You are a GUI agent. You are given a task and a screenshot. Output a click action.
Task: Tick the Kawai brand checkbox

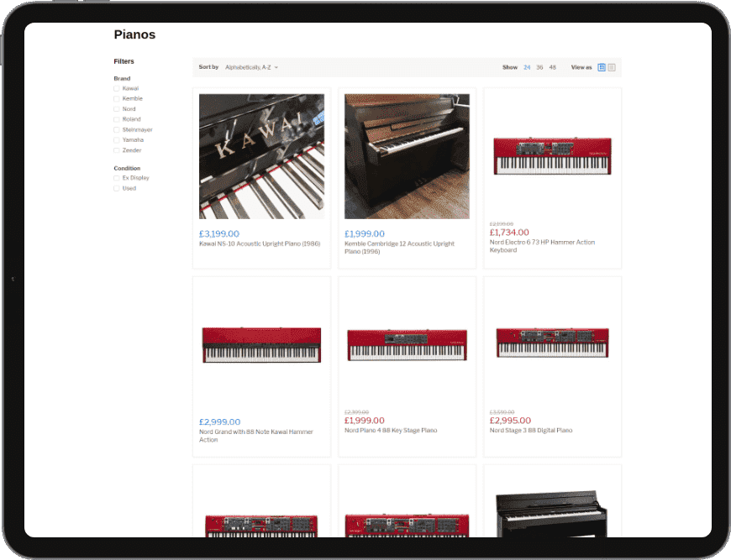[117, 88]
